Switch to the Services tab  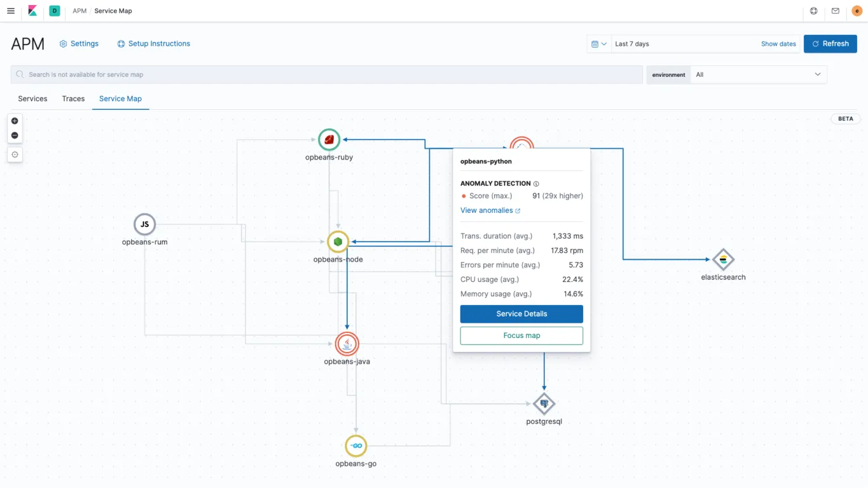pos(32,98)
